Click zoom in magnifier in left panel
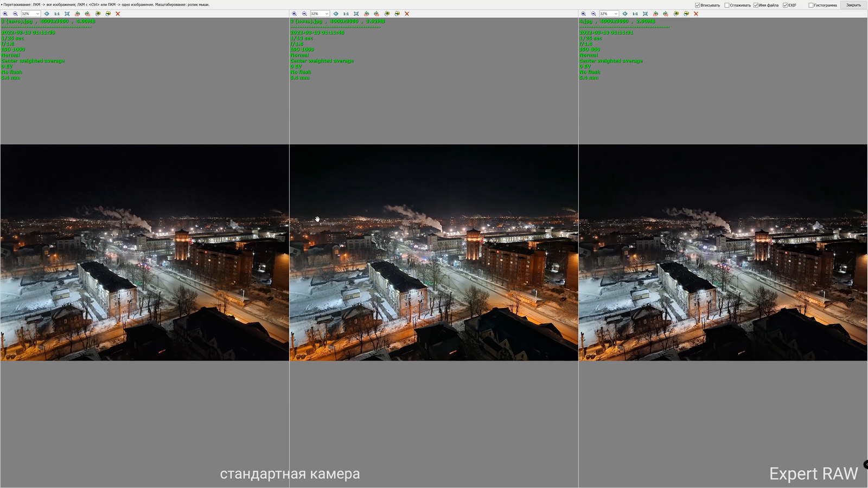868x488 pixels. (x=5, y=14)
